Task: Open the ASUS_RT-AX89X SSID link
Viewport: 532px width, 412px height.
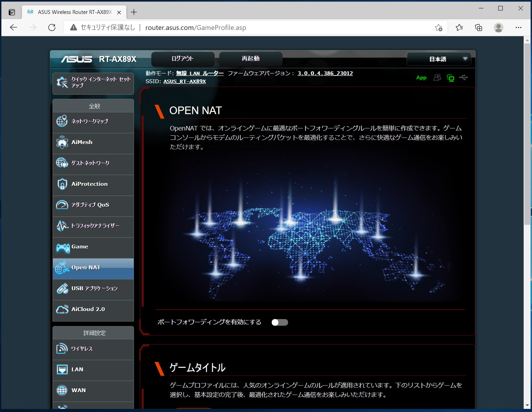Action: point(185,81)
